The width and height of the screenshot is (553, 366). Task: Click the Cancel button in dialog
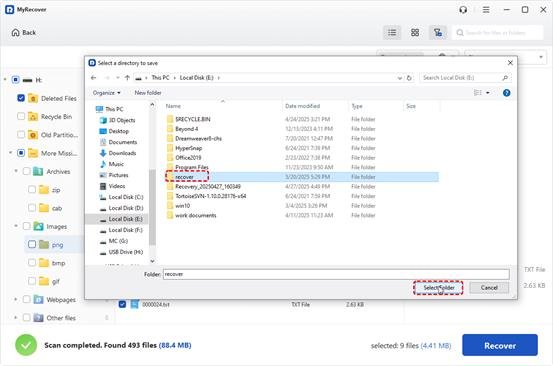[x=489, y=288]
